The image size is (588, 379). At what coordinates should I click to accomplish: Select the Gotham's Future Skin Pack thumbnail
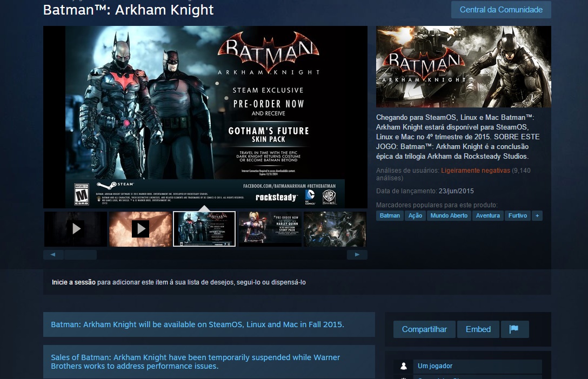pos(204,229)
